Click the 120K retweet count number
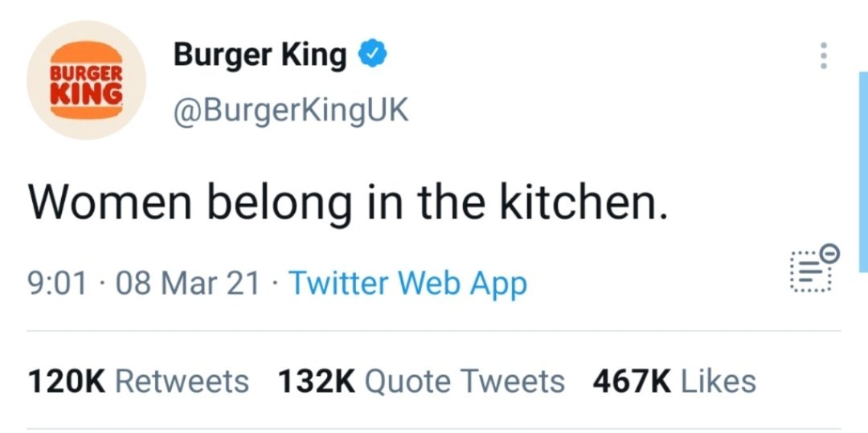This screenshot has height=433, width=868. tap(67, 381)
